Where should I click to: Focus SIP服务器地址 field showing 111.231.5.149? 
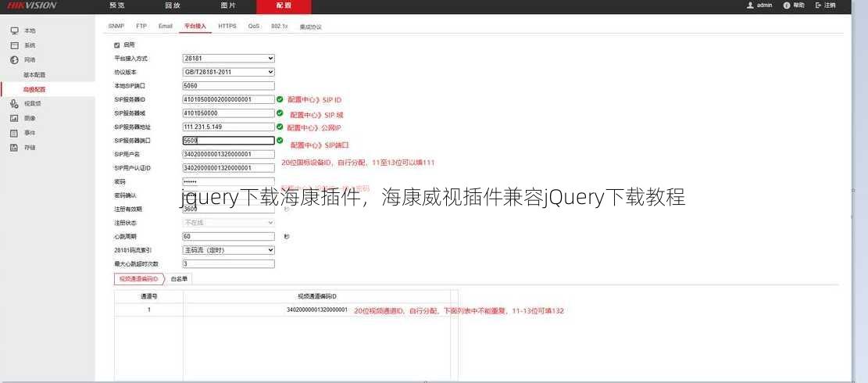tap(229, 127)
